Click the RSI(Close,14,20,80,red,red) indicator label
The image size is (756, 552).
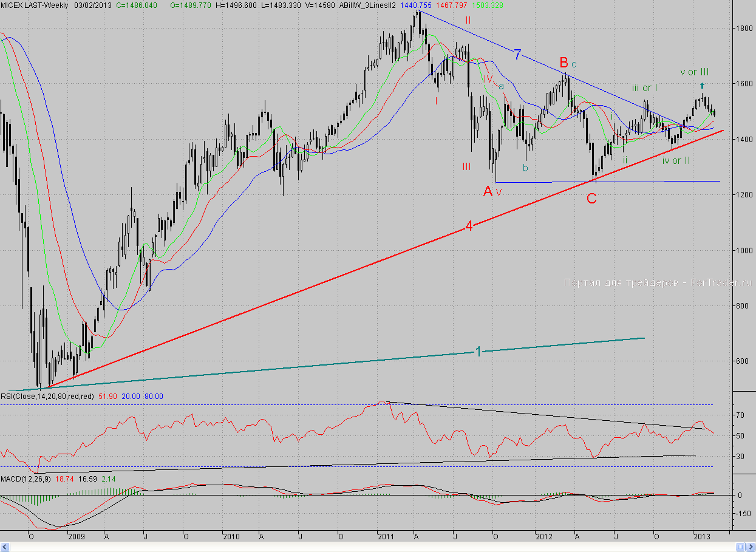[47, 396]
